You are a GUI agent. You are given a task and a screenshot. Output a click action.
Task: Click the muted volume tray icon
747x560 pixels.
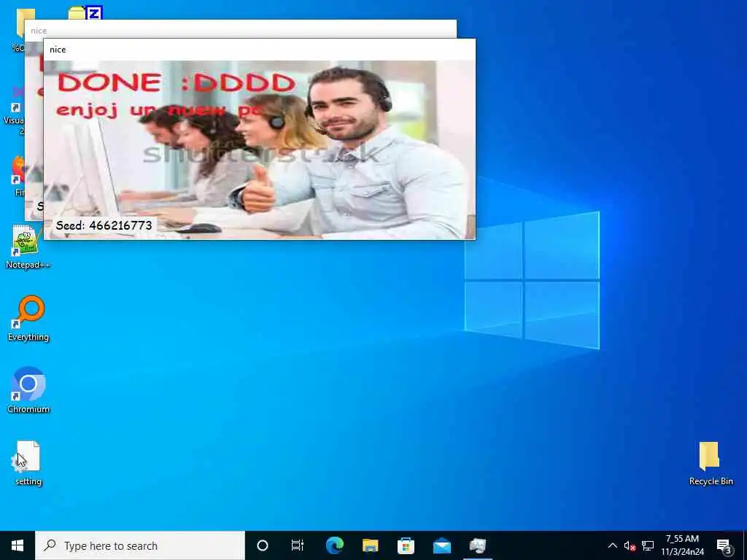[x=630, y=545]
